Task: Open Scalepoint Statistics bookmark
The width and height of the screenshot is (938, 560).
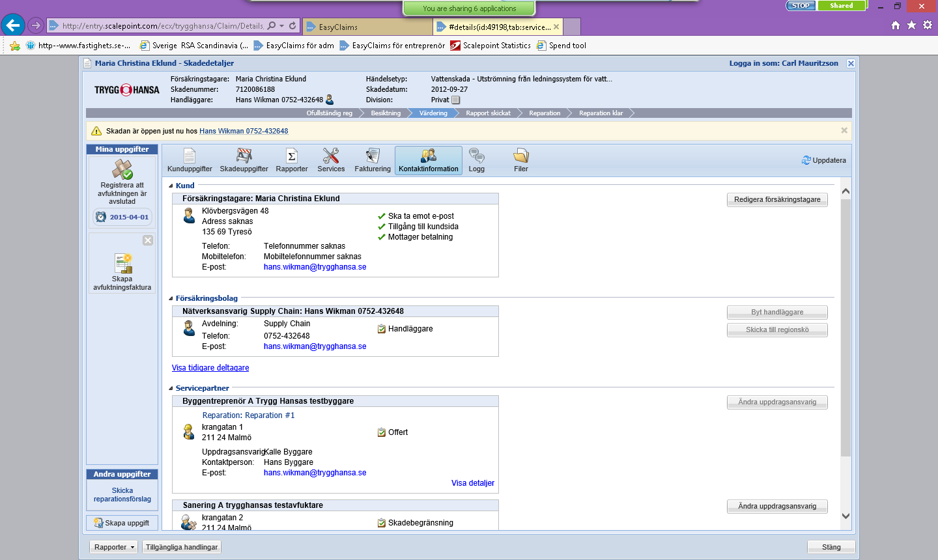Action: pos(490,46)
